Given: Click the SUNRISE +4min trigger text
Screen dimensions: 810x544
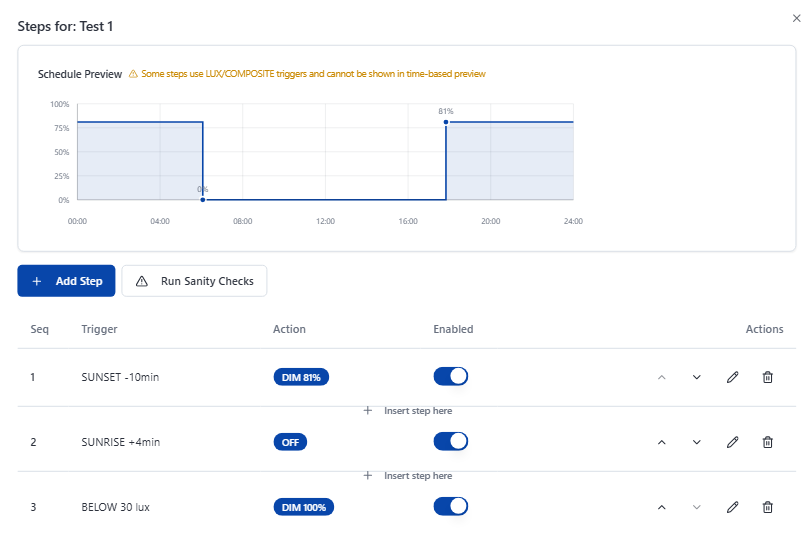Looking at the screenshot, I should 121,442.
